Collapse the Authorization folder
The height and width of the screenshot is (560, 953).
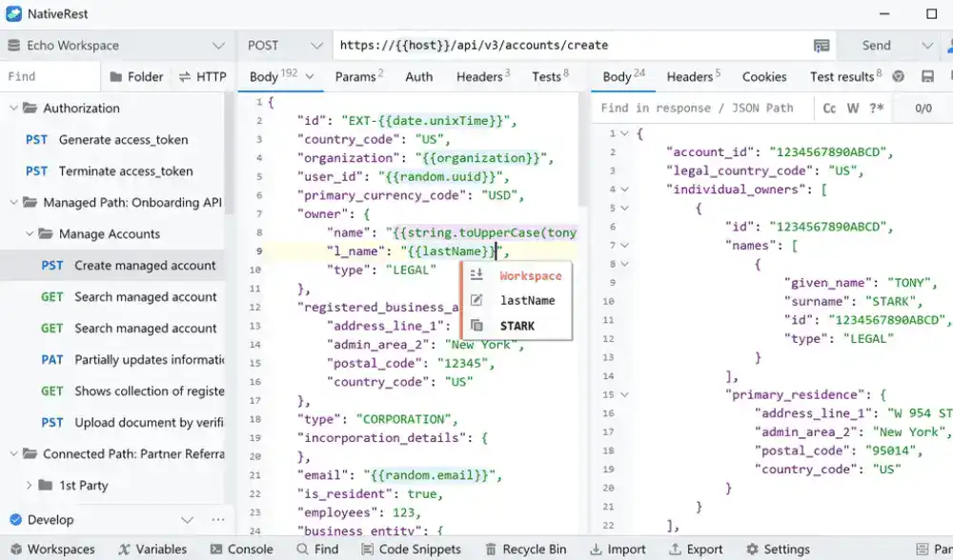14,109
